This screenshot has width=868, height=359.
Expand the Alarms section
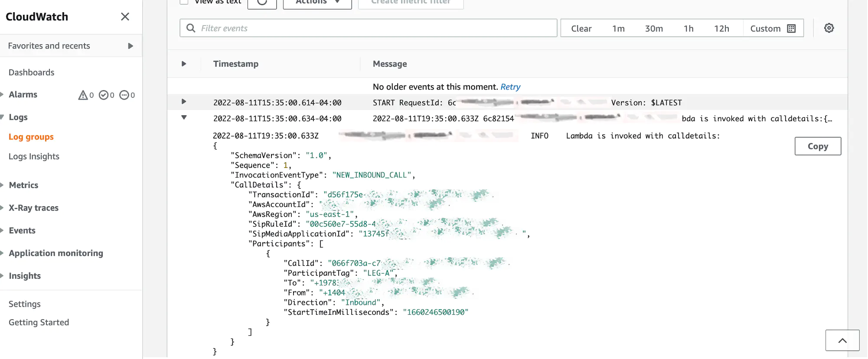tap(2, 94)
